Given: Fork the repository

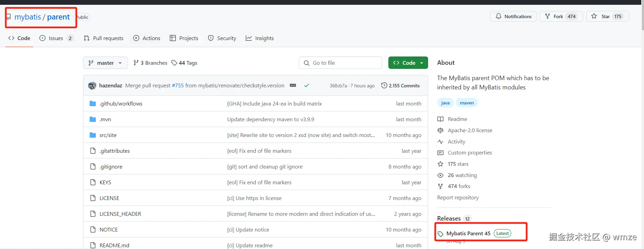Looking at the screenshot, I should pos(561,16).
